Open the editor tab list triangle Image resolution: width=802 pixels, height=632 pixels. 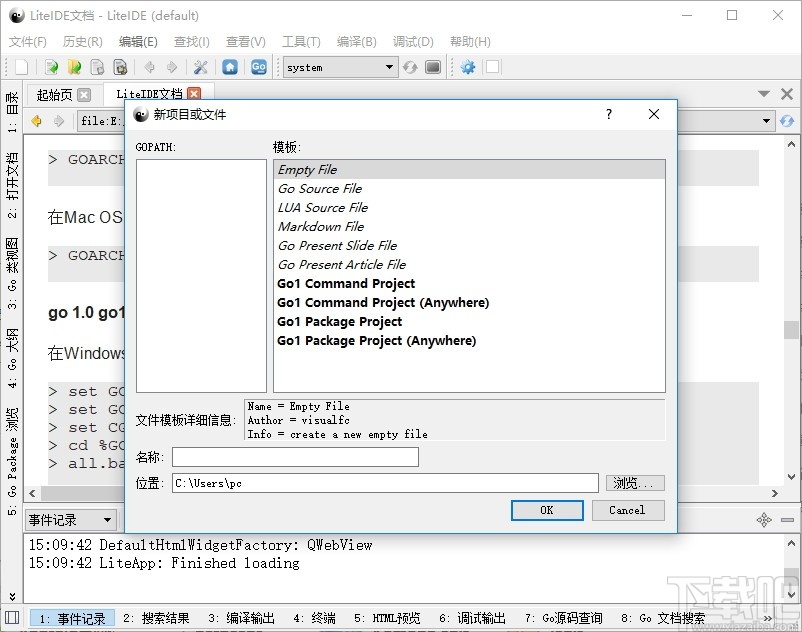[x=764, y=94]
